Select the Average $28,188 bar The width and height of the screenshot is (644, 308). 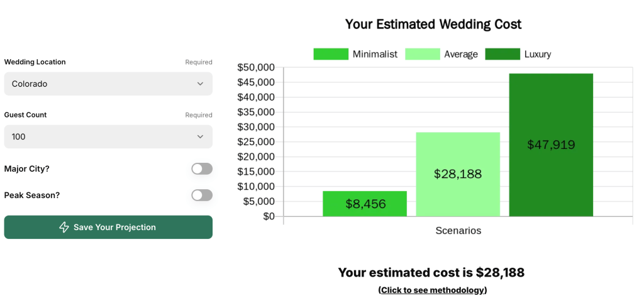tap(458, 174)
